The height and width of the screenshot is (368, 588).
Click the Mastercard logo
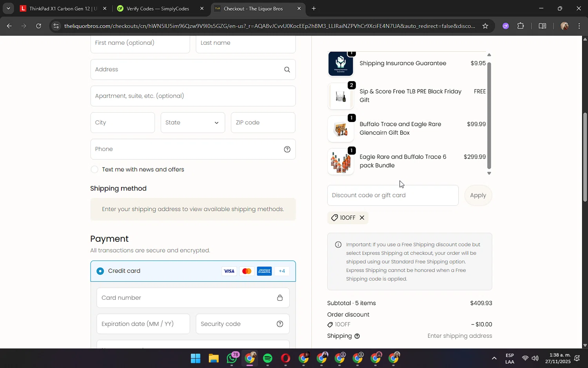pyautogui.click(x=247, y=271)
